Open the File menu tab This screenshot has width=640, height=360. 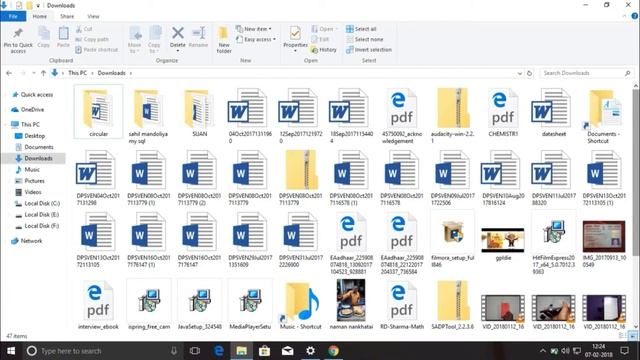click(x=13, y=16)
